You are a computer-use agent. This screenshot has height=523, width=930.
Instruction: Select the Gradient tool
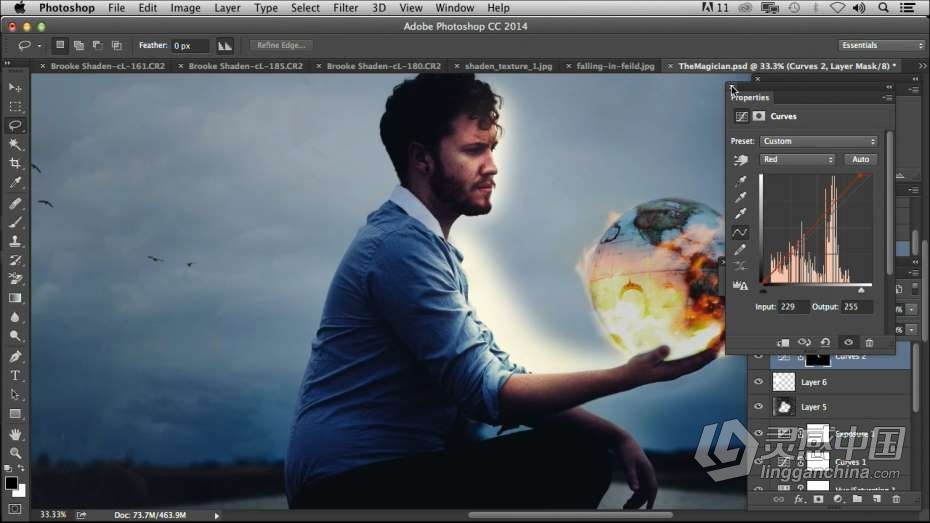click(15, 298)
